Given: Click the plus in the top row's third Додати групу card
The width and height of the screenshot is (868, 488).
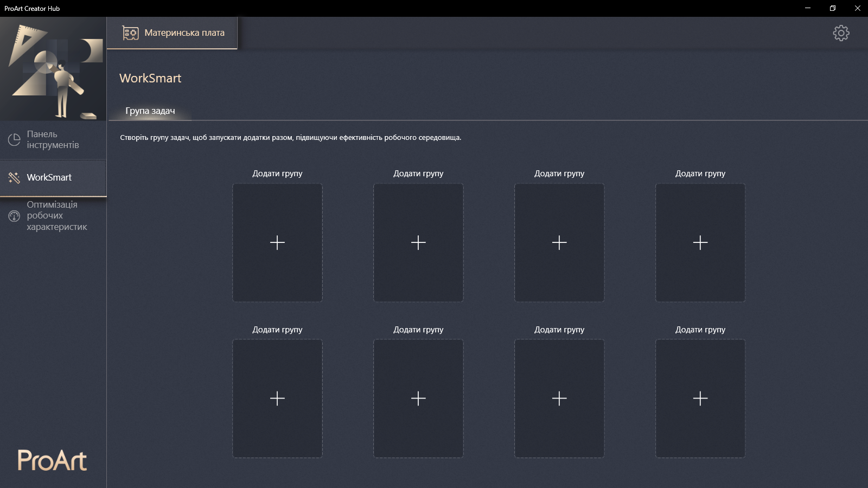Looking at the screenshot, I should [x=559, y=242].
